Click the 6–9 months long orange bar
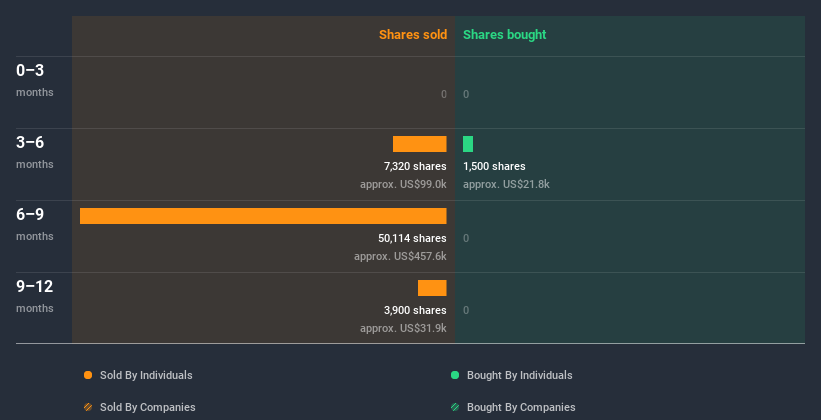Screen dimensions: 821x420 (263, 216)
